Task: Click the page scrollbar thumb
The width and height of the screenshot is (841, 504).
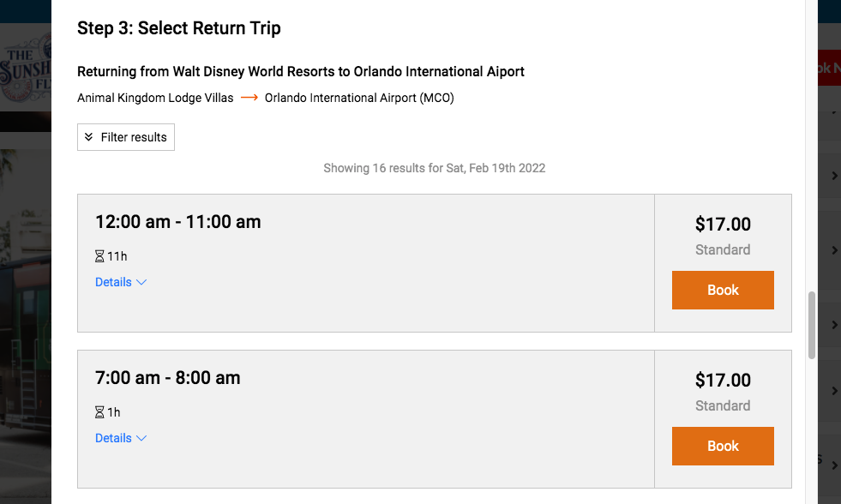Action: coord(812,326)
